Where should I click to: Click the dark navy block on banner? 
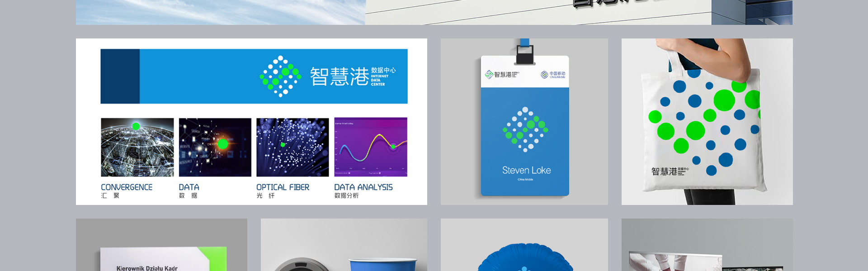click(x=120, y=76)
